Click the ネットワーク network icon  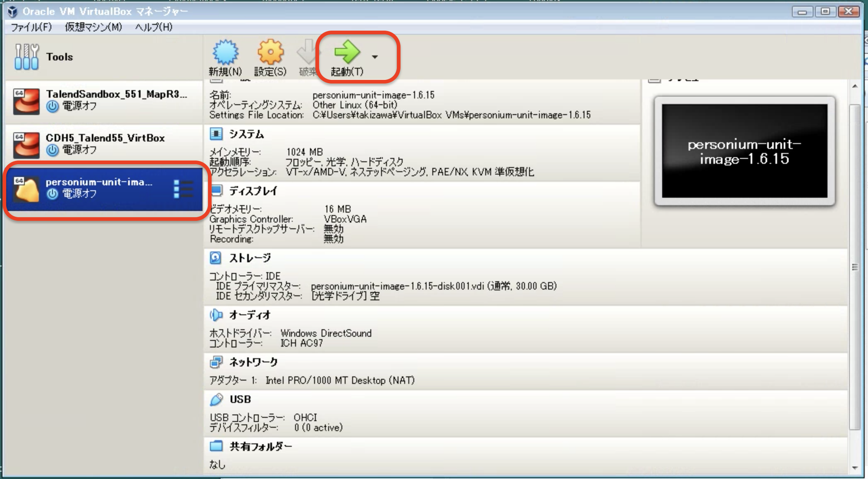point(216,362)
